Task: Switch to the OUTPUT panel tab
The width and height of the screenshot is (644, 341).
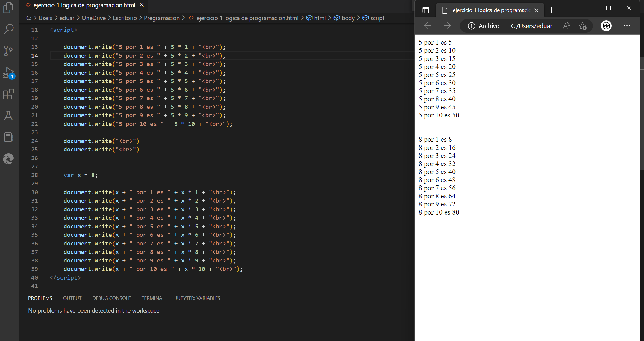Action: coord(72,298)
